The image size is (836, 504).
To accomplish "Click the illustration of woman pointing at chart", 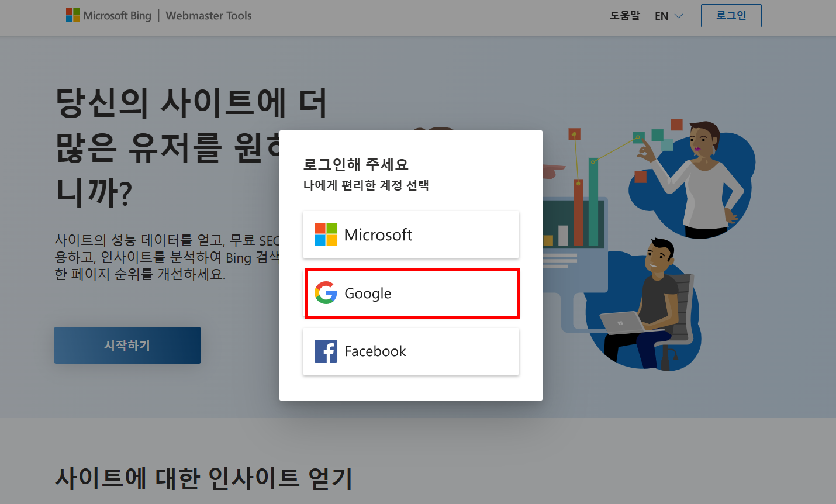I will point(693,178).
